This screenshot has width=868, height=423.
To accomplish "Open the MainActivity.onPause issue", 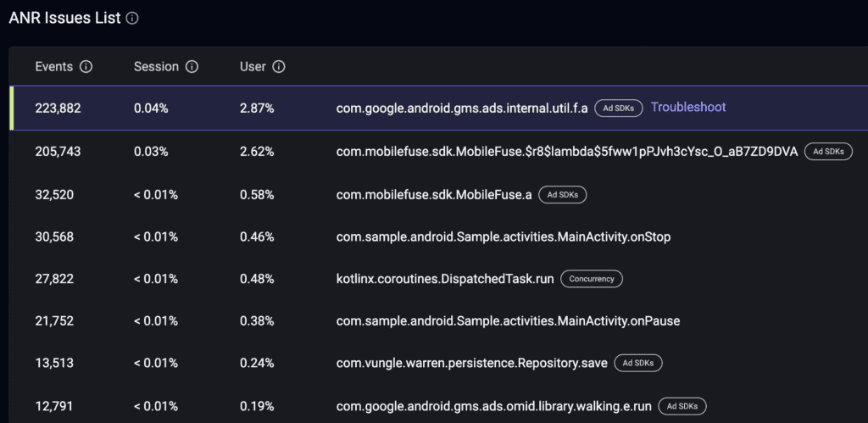I will point(509,321).
